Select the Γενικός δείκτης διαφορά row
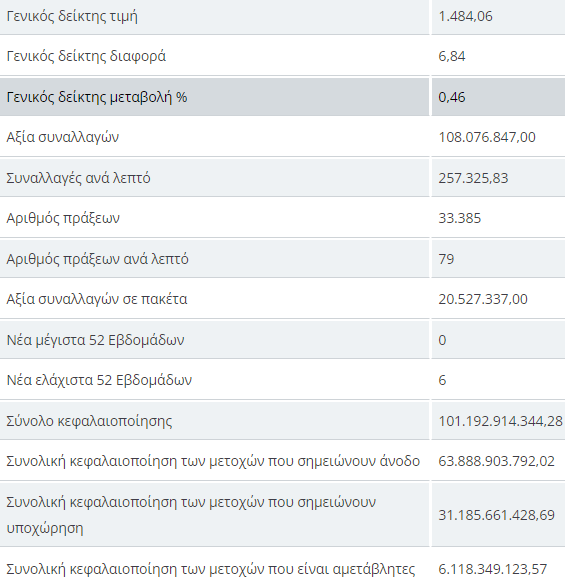The image size is (565, 583). 282,56
